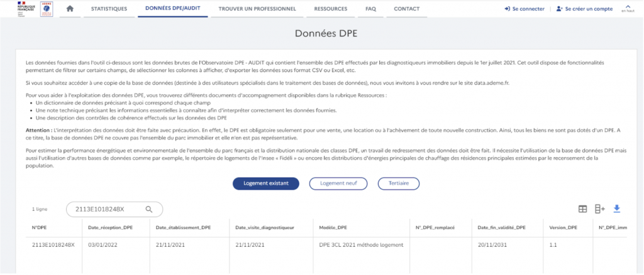Select the Logement neuf button
Image resolution: width=644 pixels, height=275 pixels.
tap(338, 183)
